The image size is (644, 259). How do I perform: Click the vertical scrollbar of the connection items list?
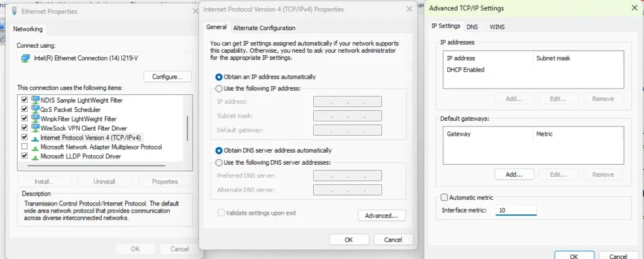point(187,128)
